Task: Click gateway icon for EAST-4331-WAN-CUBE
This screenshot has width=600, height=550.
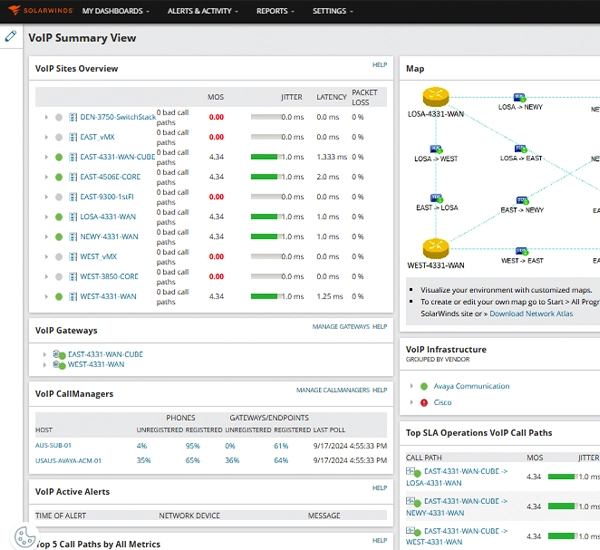Action: click(59, 354)
